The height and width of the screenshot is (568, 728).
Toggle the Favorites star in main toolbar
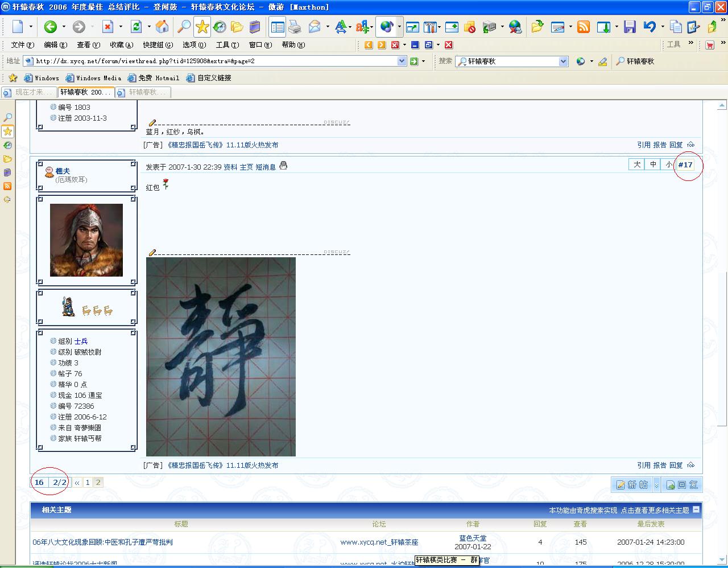click(x=202, y=27)
